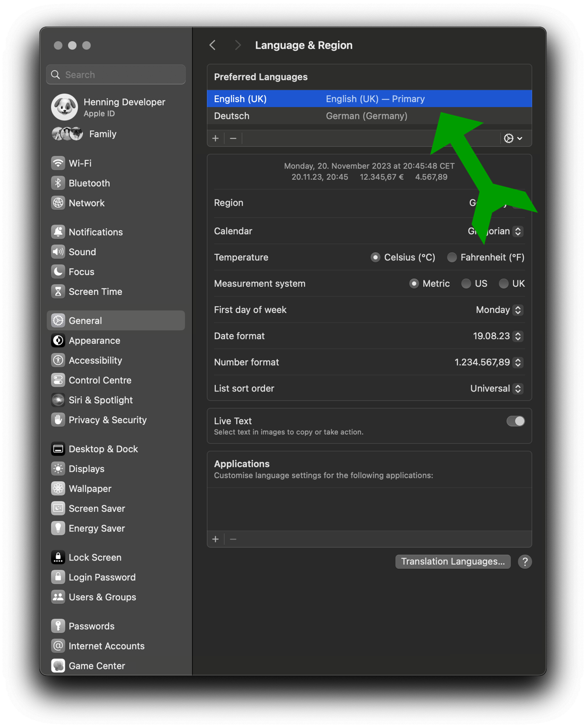Select Fahrenheit temperature radio button
Screen dimensions: 586x728
click(452, 257)
